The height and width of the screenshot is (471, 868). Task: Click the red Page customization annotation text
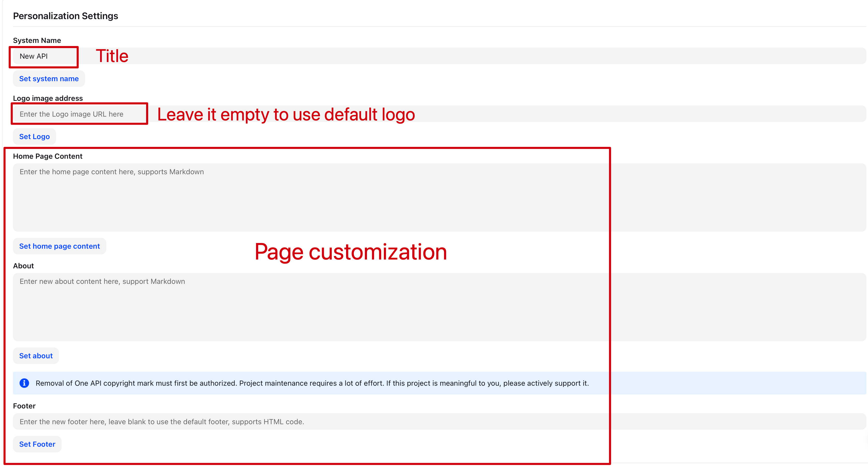click(350, 252)
